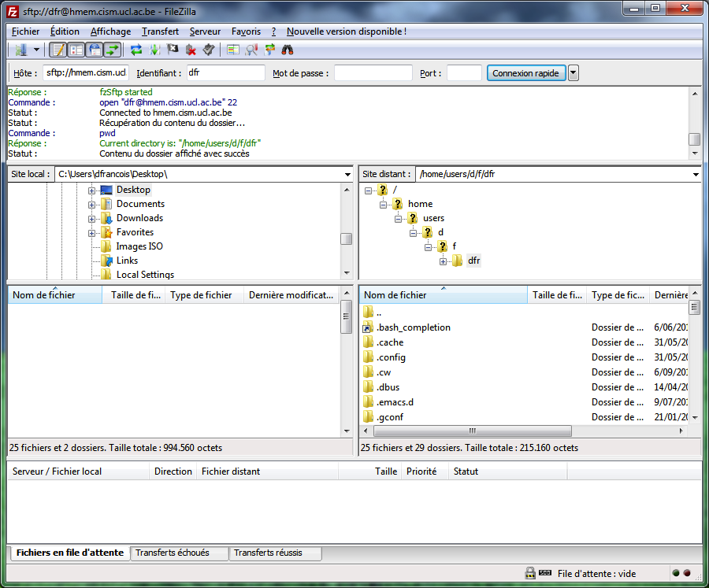Select the Images ISO folder
Viewport: 709px width, 588px height.
pyautogui.click(x=139, y=246)
